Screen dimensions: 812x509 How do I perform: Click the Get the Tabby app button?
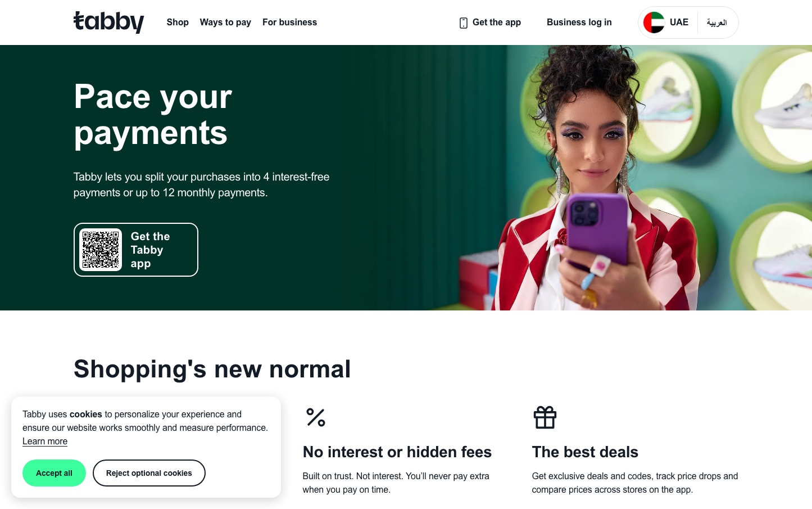136,250
